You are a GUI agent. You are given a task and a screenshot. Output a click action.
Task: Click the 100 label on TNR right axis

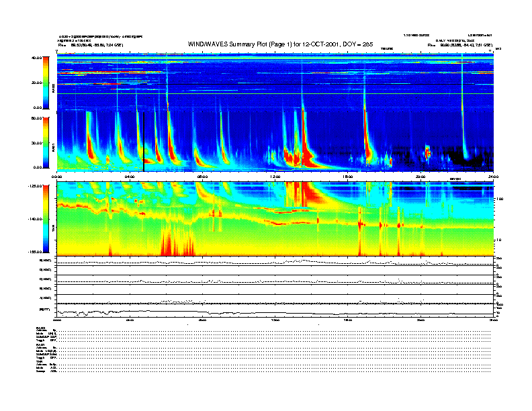pyautogui.click(x=500, y=199)
